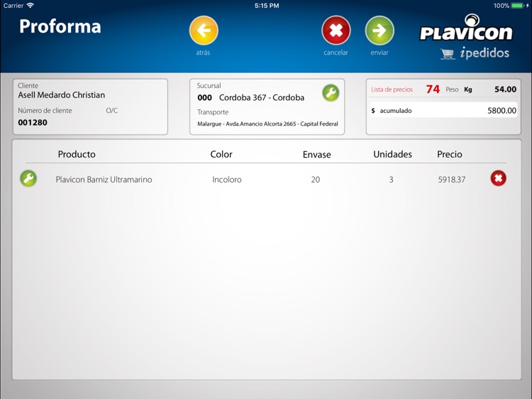This screenshot has width=532, height=399.
Task: Select client number 001280
Action: pyautogui.click(x=33, y=123)
